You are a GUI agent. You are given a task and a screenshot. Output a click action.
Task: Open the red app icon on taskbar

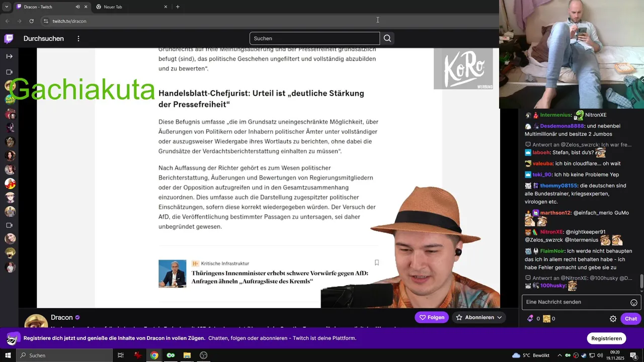coord(138,355)
